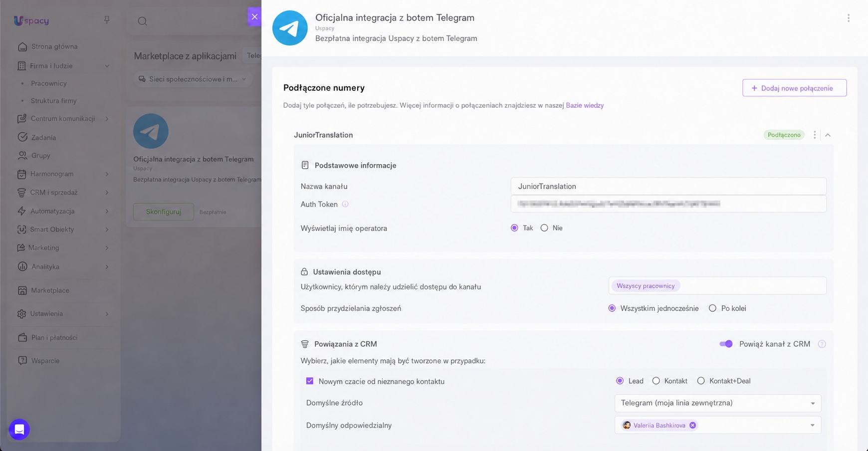
Task: Click the Analityka chart icon
Action: [22, 266]
